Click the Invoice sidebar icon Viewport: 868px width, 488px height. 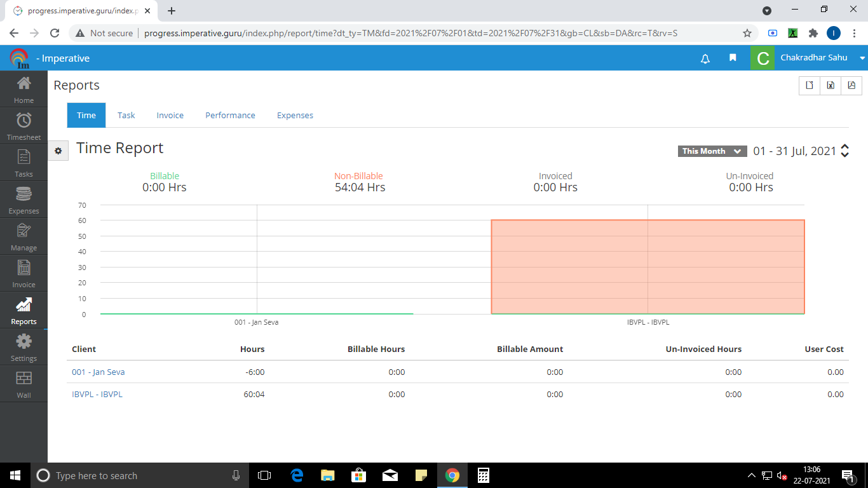coord(24,273)
